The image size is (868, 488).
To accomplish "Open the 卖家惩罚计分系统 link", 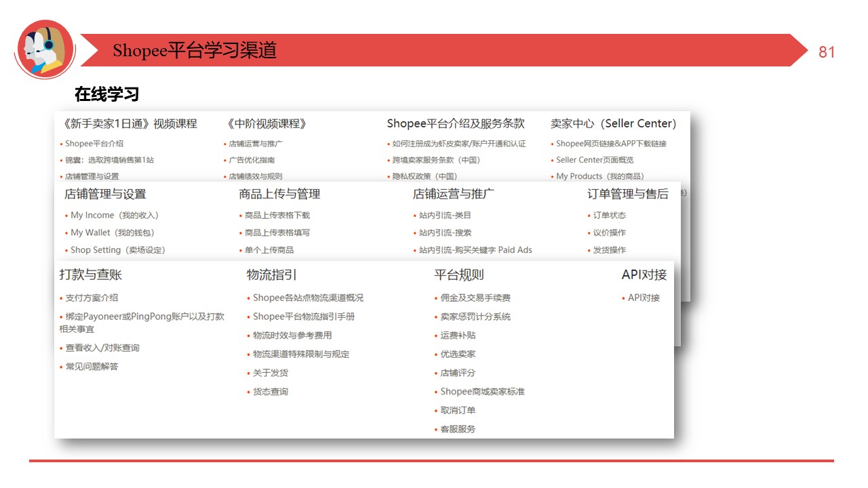I will 475,317.
